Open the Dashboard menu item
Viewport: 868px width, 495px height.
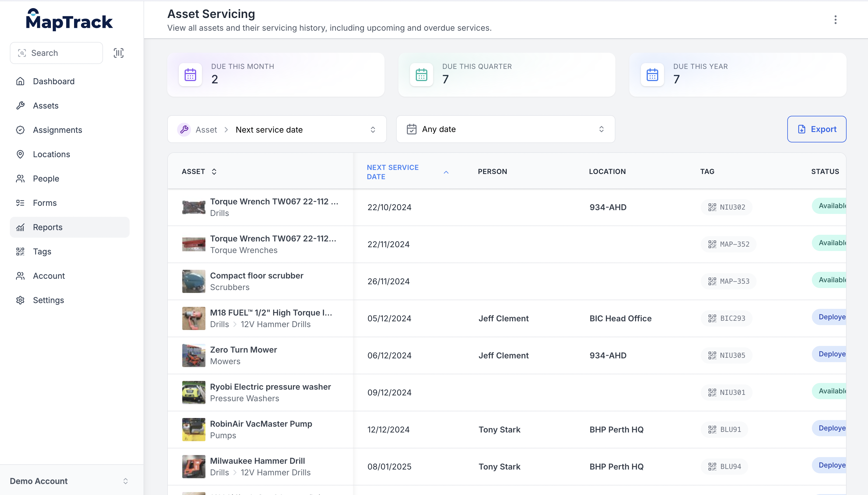(54, 81)
